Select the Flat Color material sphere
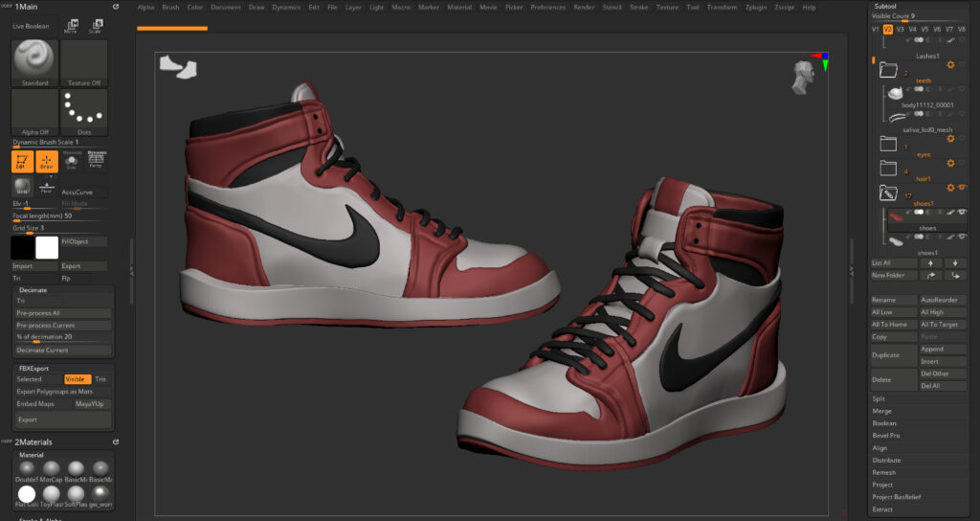 coord(27,495)
